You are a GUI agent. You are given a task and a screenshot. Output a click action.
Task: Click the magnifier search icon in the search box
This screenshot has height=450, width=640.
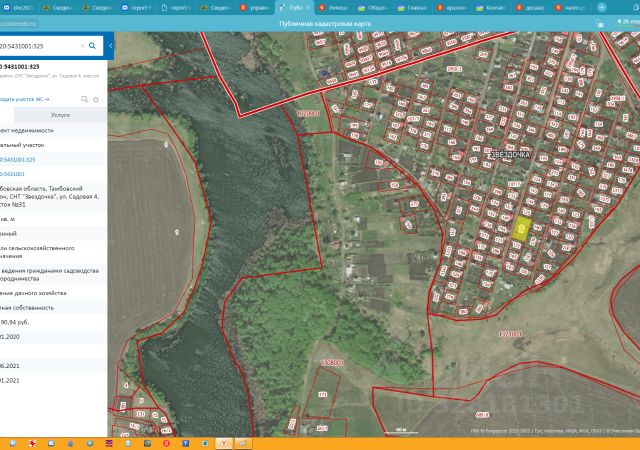[x=93, y=46]
